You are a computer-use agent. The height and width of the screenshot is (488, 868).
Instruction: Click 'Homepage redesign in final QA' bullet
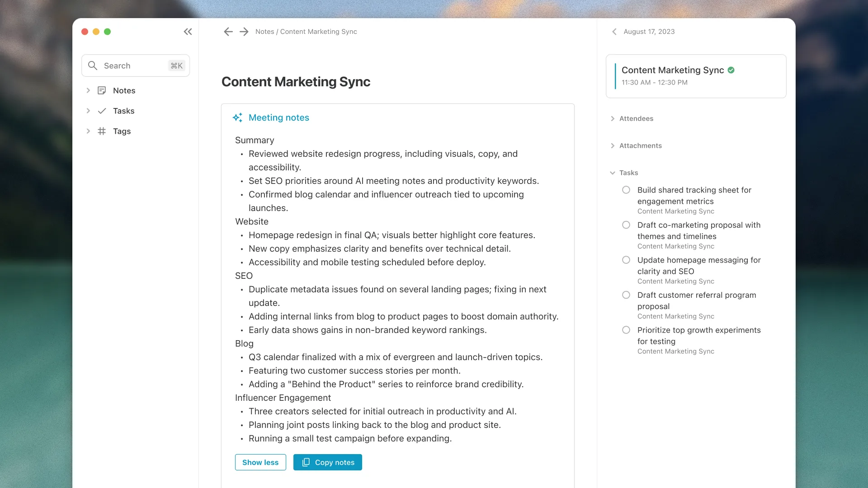click(392, 235)
